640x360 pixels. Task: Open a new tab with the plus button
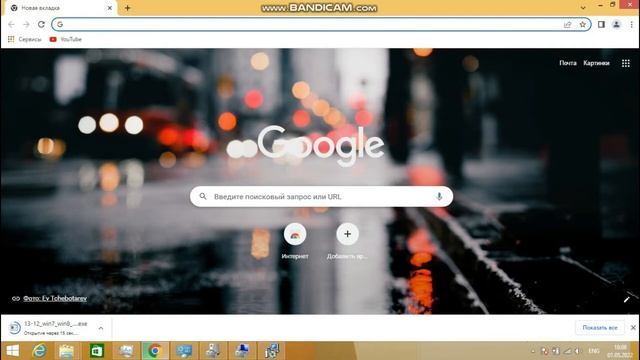click(x=127, y=8)
